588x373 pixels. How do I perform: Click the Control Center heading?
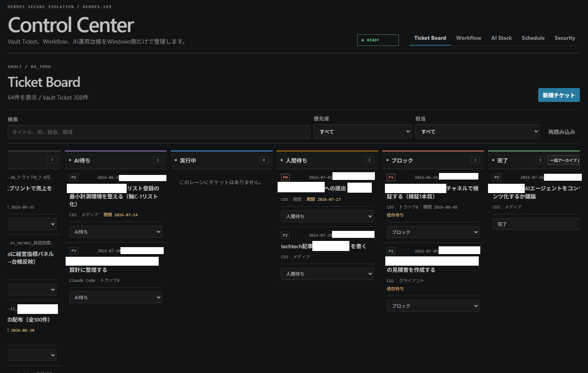[x=71, y=25]
